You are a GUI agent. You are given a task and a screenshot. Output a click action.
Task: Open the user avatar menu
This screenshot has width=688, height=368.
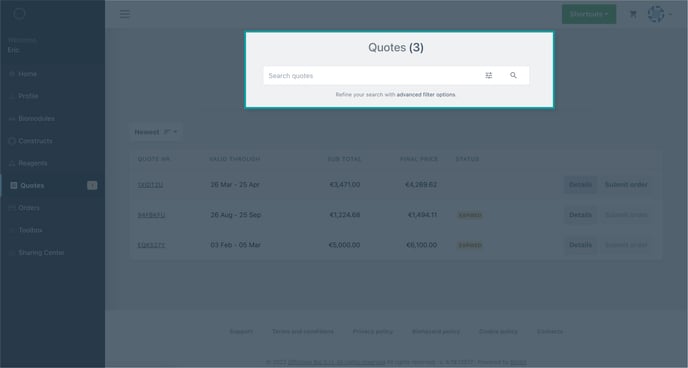[656, 14]
